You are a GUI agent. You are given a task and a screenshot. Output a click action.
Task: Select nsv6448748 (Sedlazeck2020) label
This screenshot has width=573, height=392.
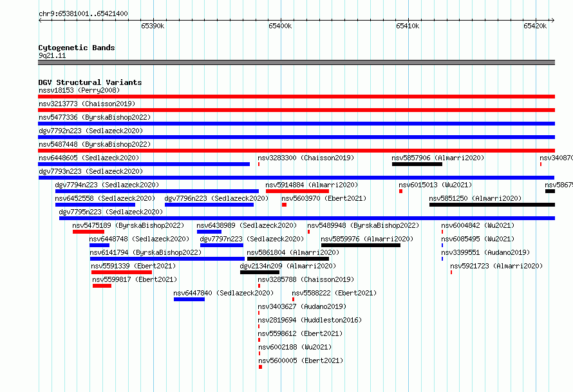click(139, 239)
